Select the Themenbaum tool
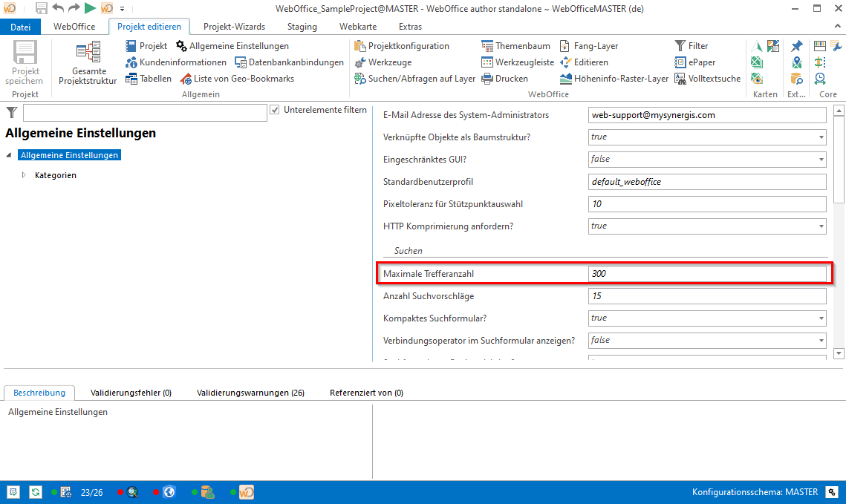846x504 pixels. point(515,45)
